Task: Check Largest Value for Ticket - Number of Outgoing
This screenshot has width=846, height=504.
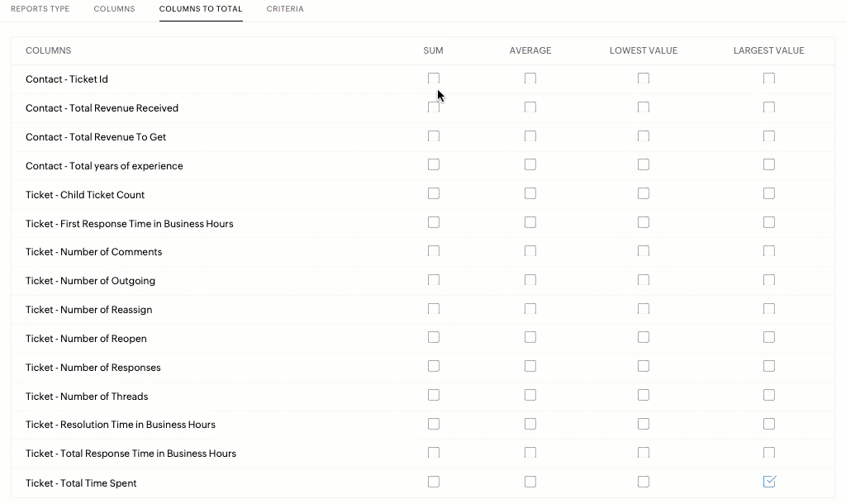Action: (769, 280)
